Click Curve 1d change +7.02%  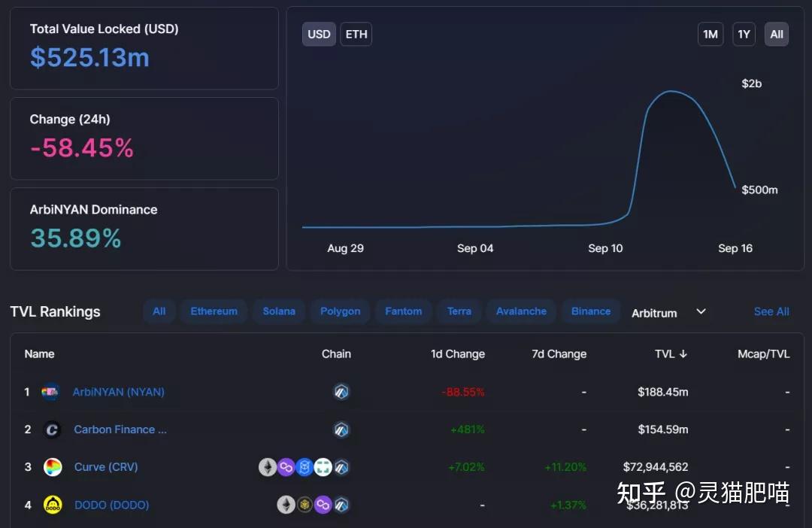coord(467,467)
